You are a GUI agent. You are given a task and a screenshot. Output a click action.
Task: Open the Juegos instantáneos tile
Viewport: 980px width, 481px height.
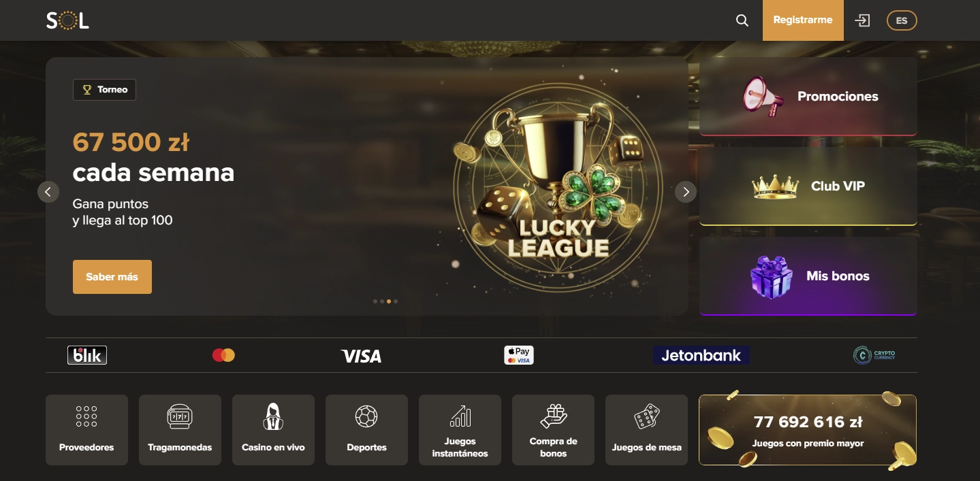(x=460, y=430)
